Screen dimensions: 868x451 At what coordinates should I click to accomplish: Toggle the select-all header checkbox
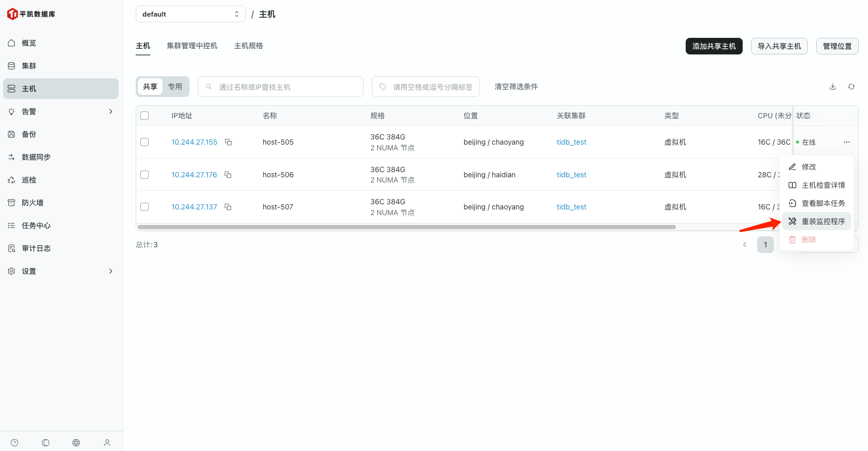[144, 116]
